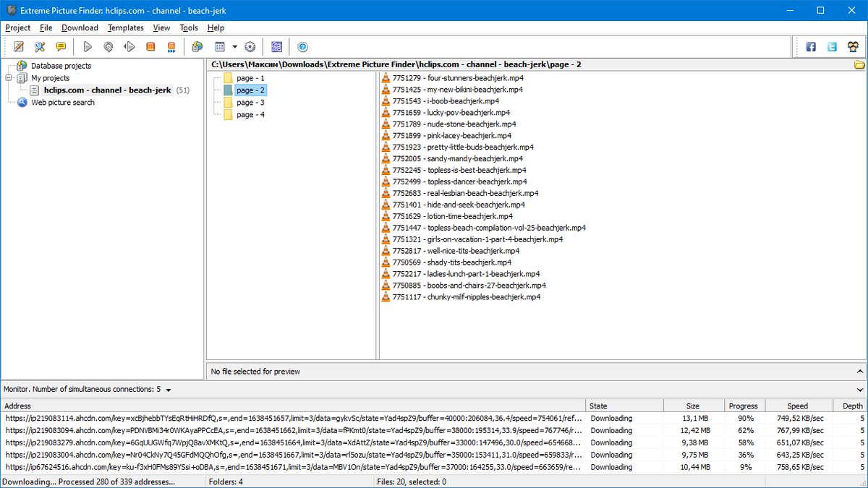This screenshot has width=868, height=488.
Task: Select the download row with speed 767,99 KB/sec
Action: click(434, 430)
